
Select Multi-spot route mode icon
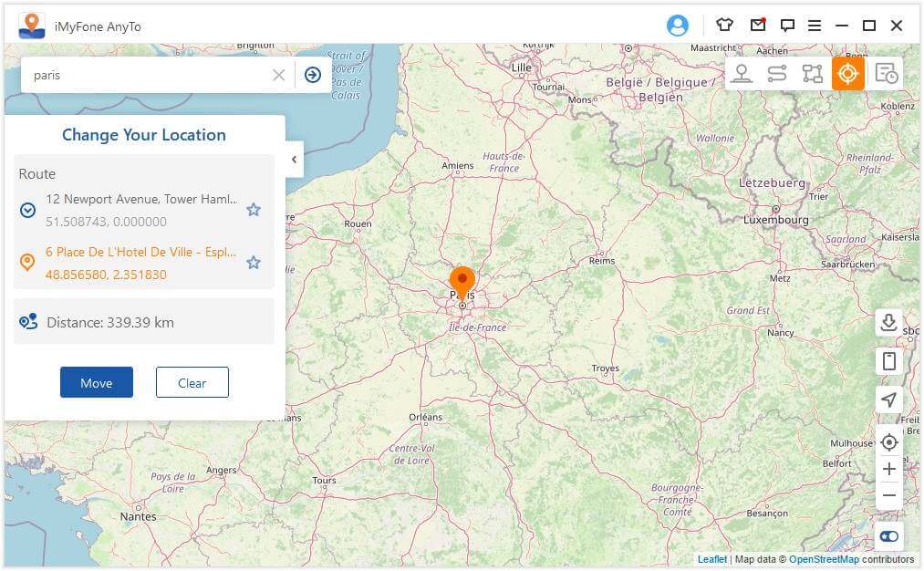coord(813,74)
